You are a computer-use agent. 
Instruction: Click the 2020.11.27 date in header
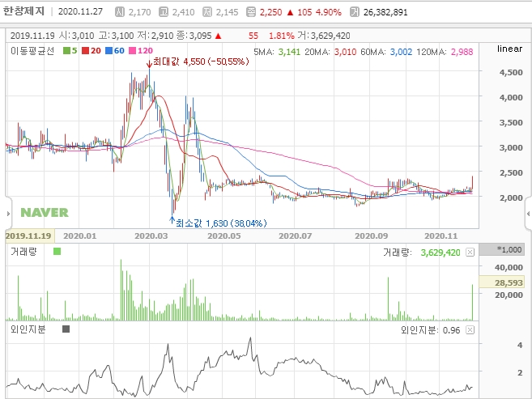[x=80, y=12]
